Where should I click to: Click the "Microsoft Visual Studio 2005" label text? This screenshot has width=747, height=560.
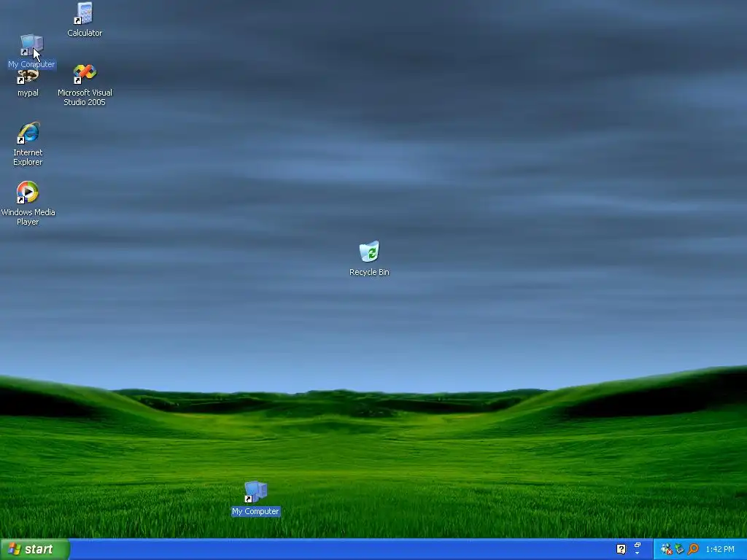pos(85,97)
